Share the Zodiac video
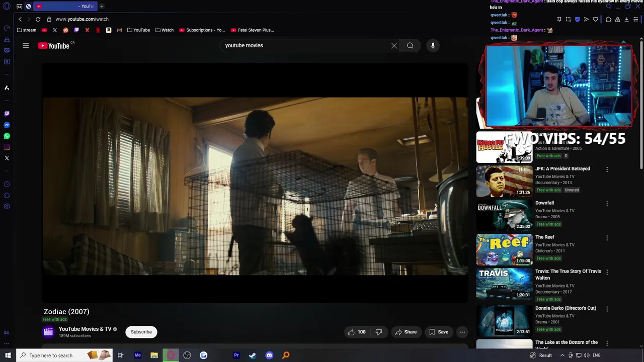Image resolution: width=644 pixels, height=362 pixels. coord(406,332)
